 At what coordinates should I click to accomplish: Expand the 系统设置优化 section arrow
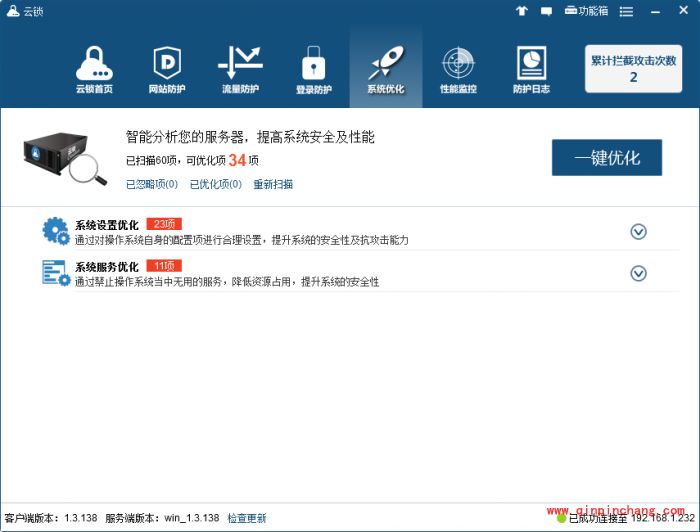click(x=638, y=232)
